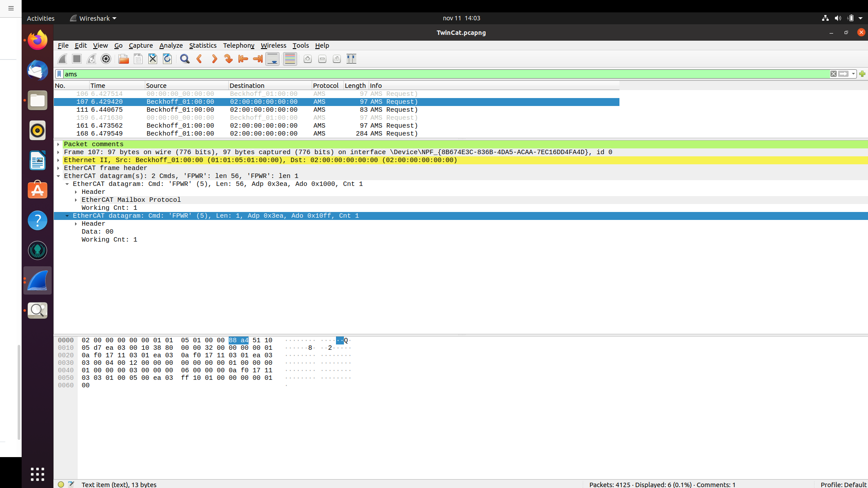Open the display filter history dropdown arrow
This screenshot has height=488, width=868.
[853, 74]
